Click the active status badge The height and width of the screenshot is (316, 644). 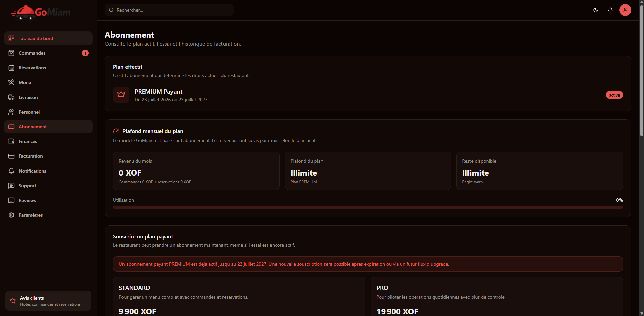[x=614, y=95]
